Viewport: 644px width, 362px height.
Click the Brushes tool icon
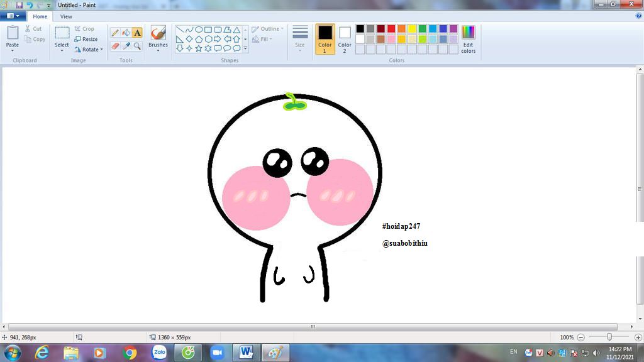[158, 33]
